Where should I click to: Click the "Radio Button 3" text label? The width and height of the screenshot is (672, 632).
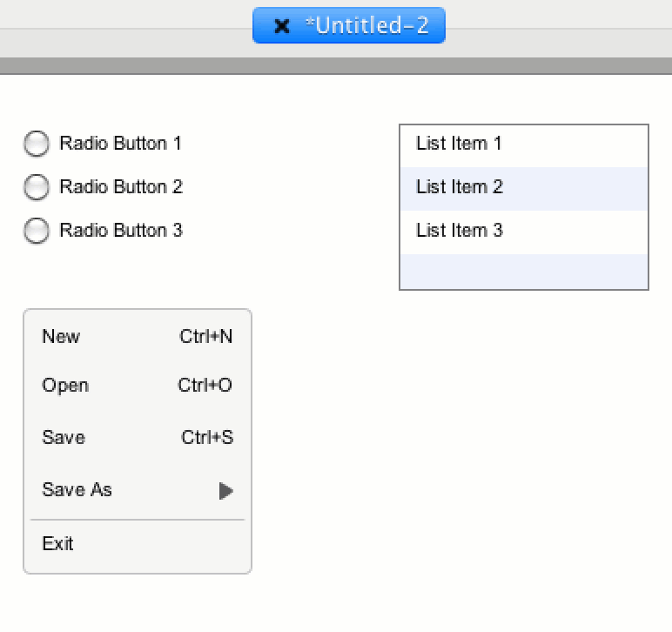[121, 231]
